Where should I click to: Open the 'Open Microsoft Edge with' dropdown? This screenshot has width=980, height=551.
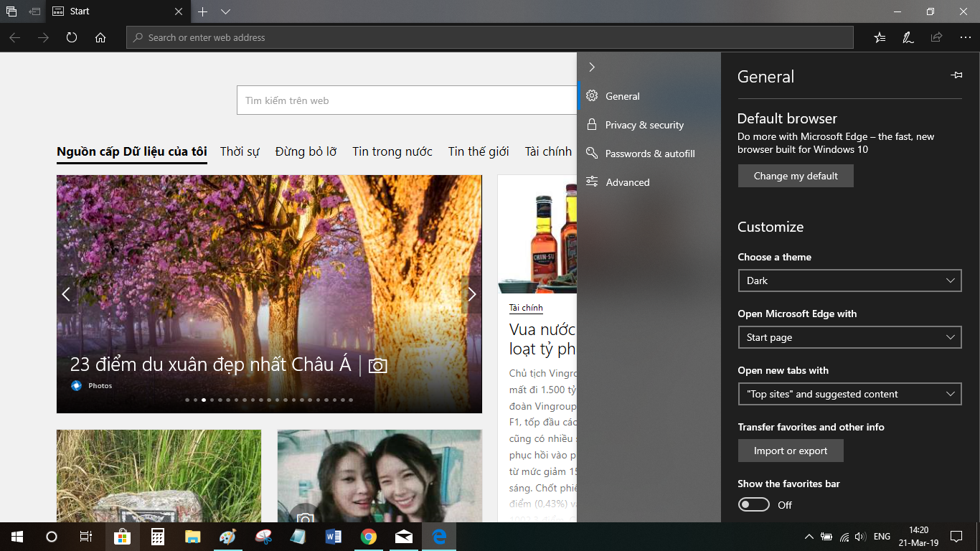pos(849,337)
